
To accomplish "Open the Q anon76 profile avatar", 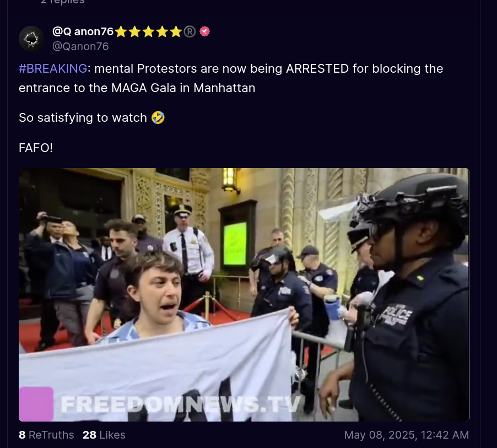I will pos(31,39).
